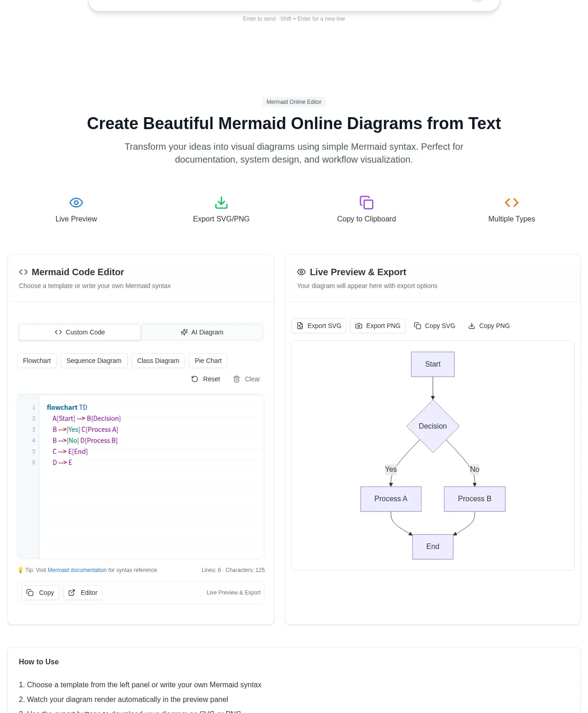Click the Yes edge label in the diagram
The width and height of the screenshot is (588, 713).
(391, 469)
